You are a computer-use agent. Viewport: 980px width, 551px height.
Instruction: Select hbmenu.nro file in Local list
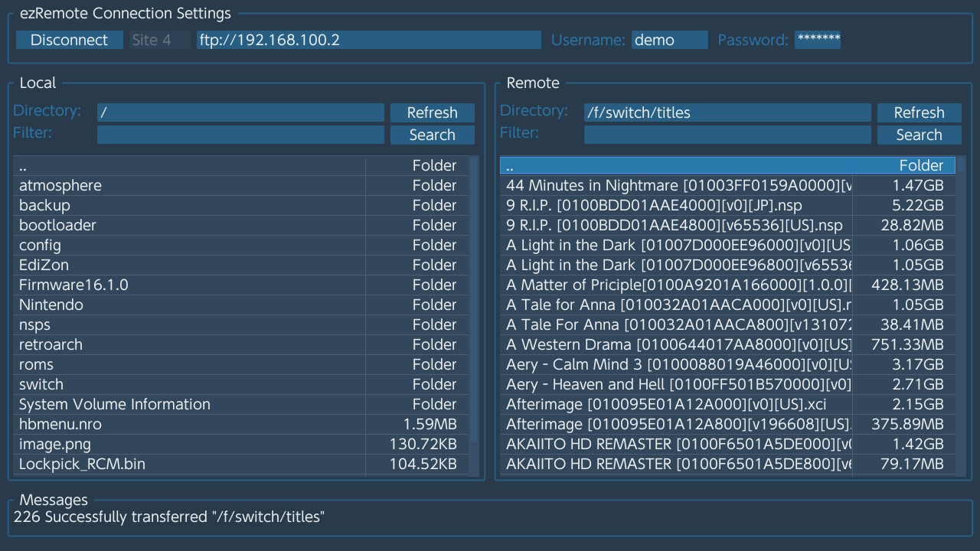tap(60, 425)
